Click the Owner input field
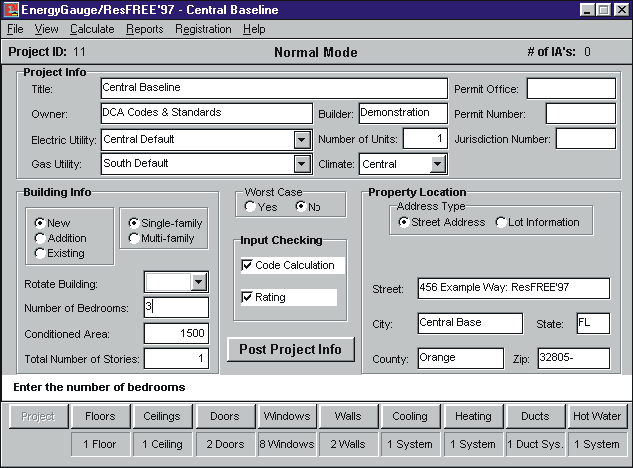Image resolution: width=633 pixels, height=468 pixels. click(x=207, y=113)
